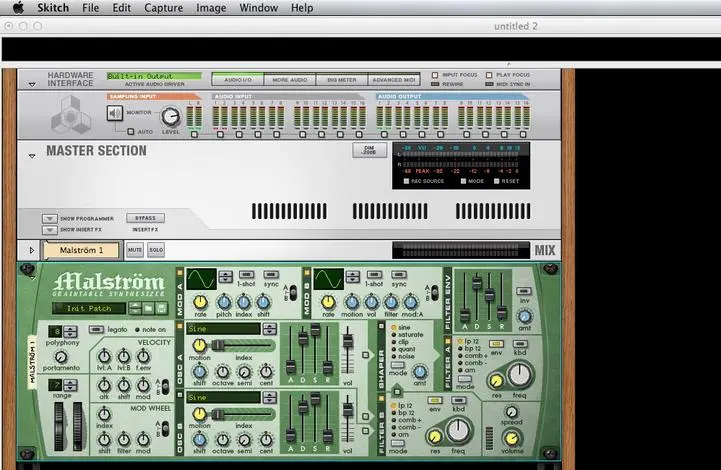
Task: Click the Mod A pitch knob
Action: (x=223, y=302)
